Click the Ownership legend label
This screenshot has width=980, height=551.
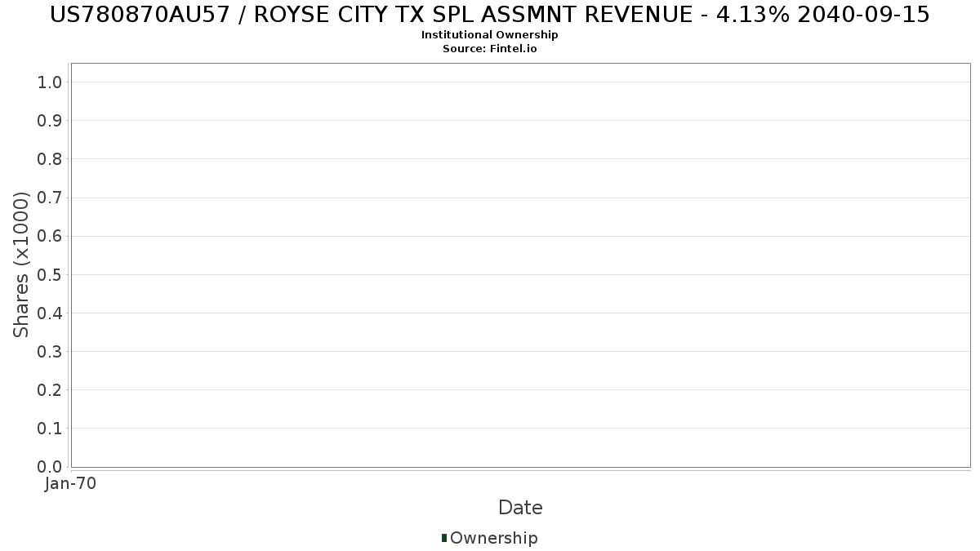point(494,538)
